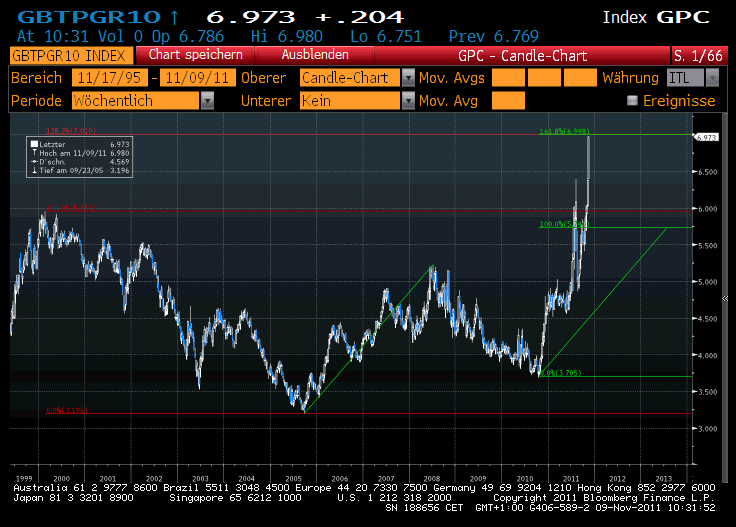Image resolution: width=736 pixels, height=527 pixels.
Task: Click the ITL currency field
Action: 685,78
